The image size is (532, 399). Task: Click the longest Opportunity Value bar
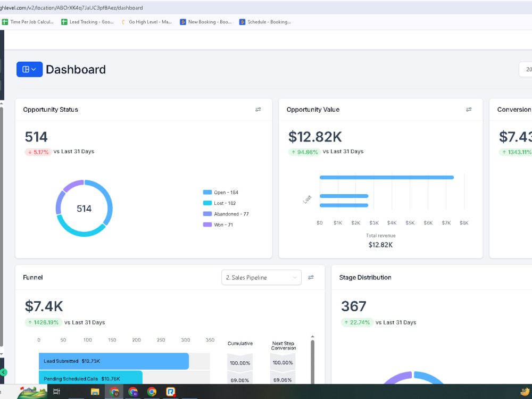pyautogui.click(x=387, y=178)
